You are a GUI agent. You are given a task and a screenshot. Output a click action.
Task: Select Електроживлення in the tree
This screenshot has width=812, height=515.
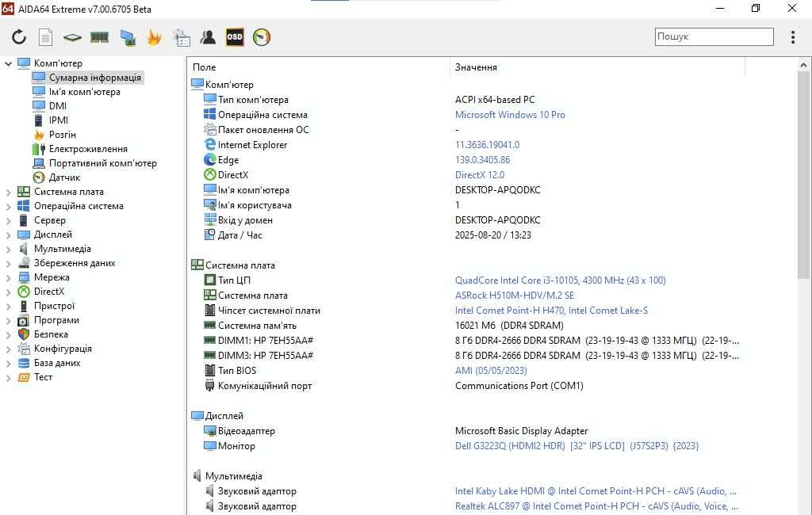[88, 149]
